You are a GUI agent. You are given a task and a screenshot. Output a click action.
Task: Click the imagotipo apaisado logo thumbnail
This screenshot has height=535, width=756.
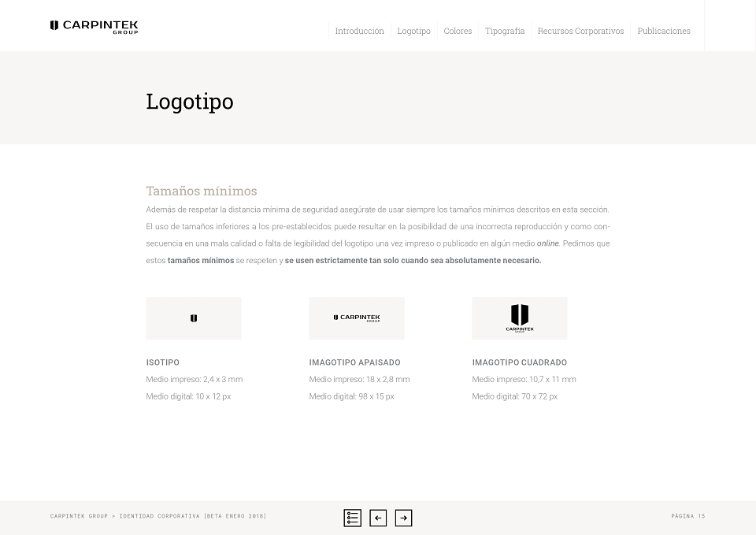click(357, 318)
